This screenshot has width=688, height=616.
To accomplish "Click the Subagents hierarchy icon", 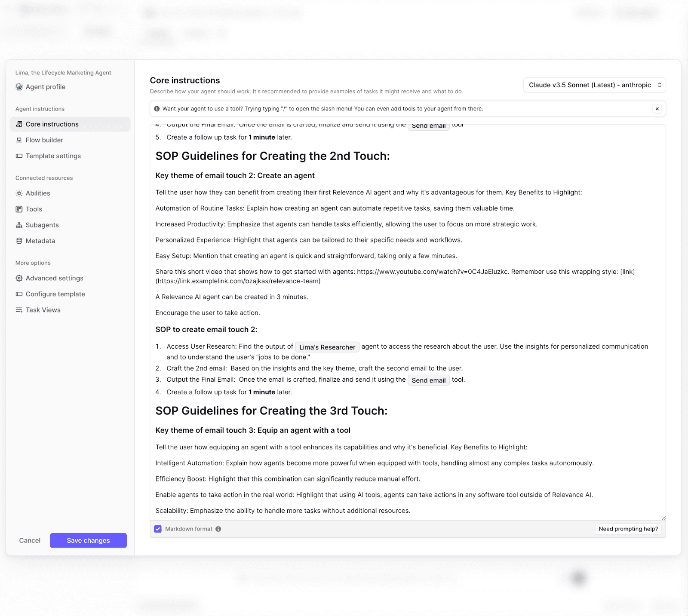I will click(19, 225).
